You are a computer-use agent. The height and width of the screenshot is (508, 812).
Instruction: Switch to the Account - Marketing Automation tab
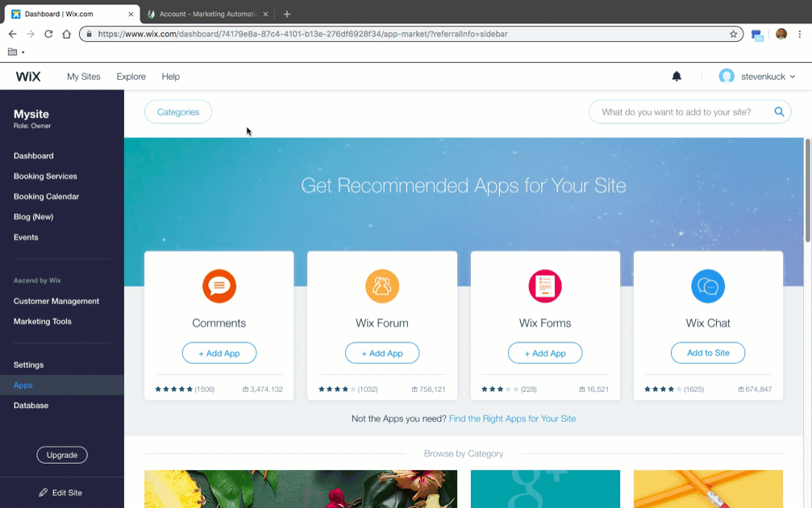(x=207, y=14)
